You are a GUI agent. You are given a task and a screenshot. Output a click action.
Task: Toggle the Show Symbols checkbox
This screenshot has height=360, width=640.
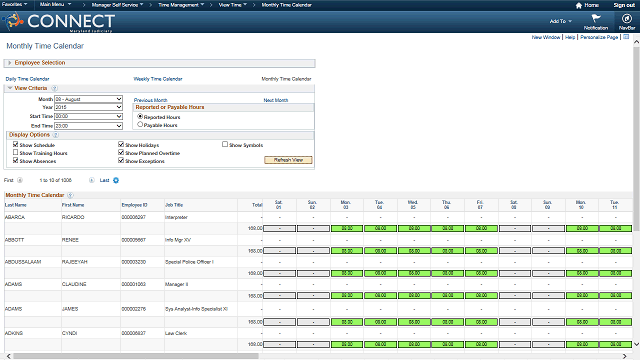(x=225, y=144)
